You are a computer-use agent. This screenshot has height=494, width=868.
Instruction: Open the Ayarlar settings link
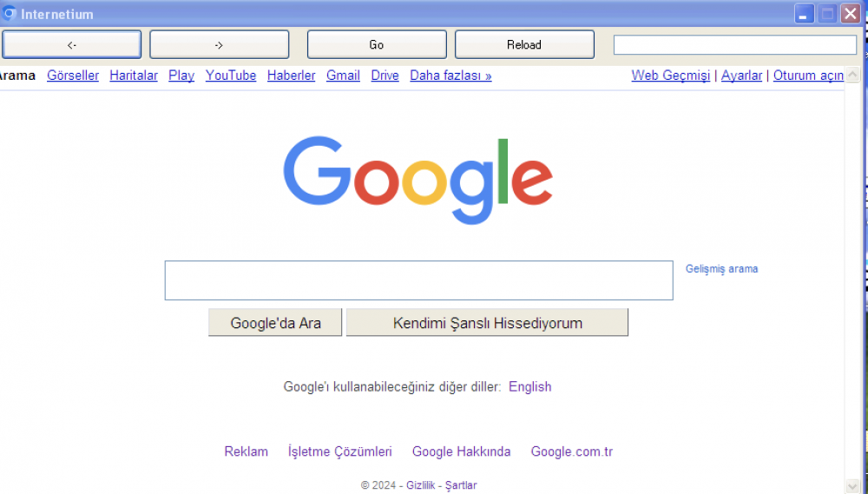tap(741, 76)
